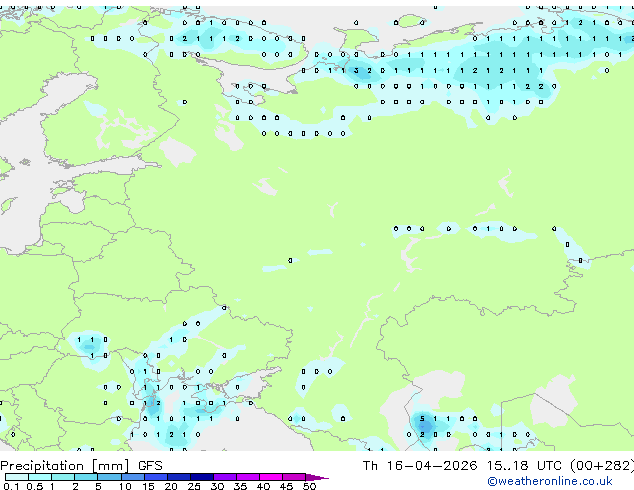Click the legend label '35'
This screenshot has width=634, height=490.
tap(240, 486)
